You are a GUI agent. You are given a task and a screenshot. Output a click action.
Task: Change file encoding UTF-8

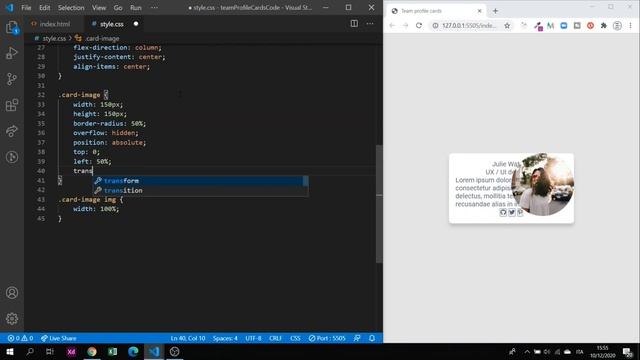[253, 338]
